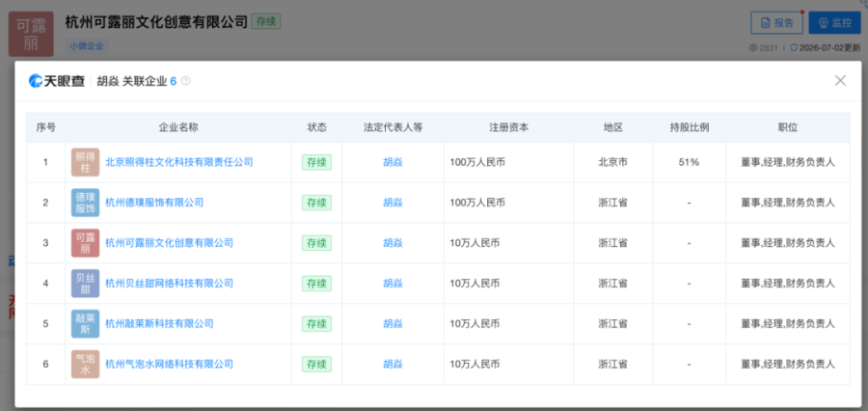Click the 状态 column header
This screenshot has width=868, height=411.
[x=316, y=127]
